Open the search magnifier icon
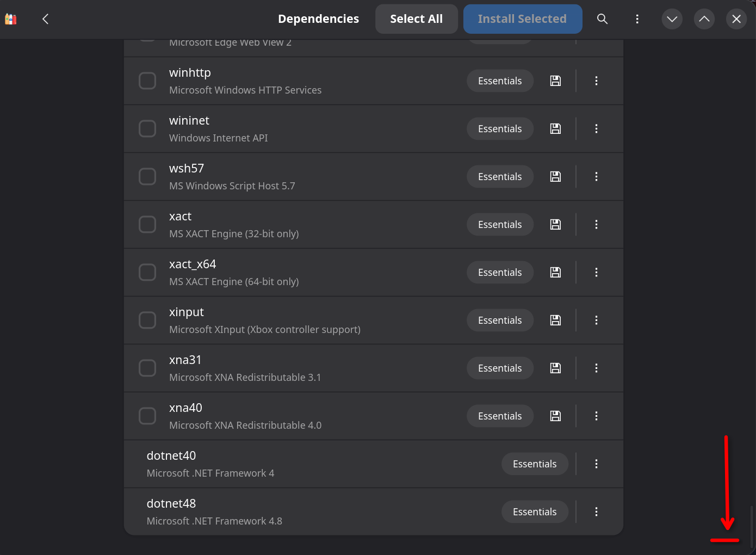Viewport: 756px width, 555px height. 602,19
